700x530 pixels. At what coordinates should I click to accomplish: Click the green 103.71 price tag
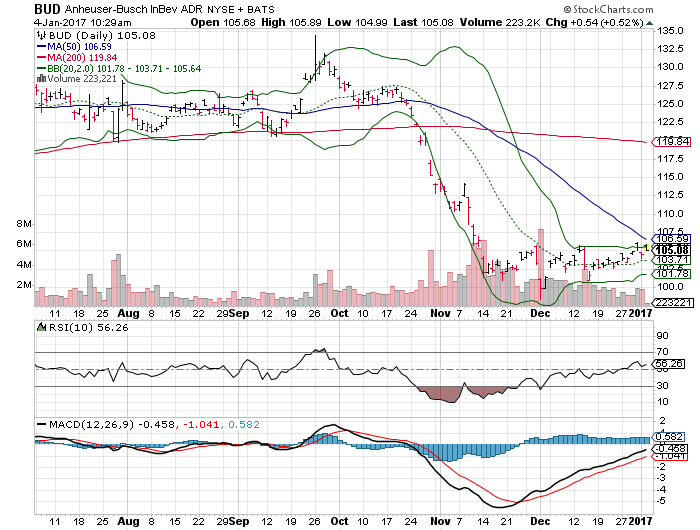[x=673, y=260]
